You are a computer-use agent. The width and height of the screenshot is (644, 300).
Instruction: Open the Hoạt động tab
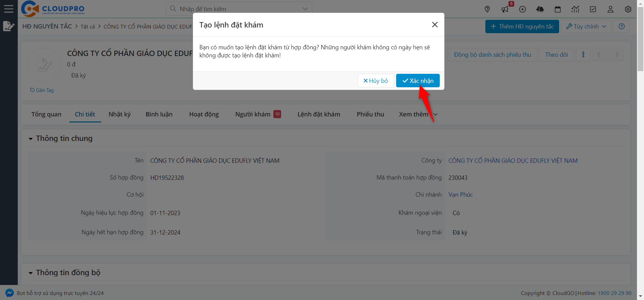[204, 114]
